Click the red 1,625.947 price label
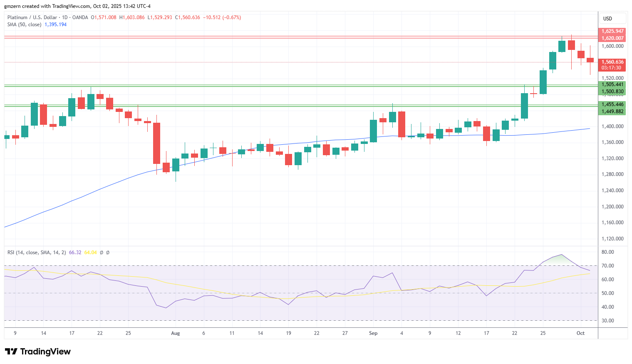 (x=612, y=31)
